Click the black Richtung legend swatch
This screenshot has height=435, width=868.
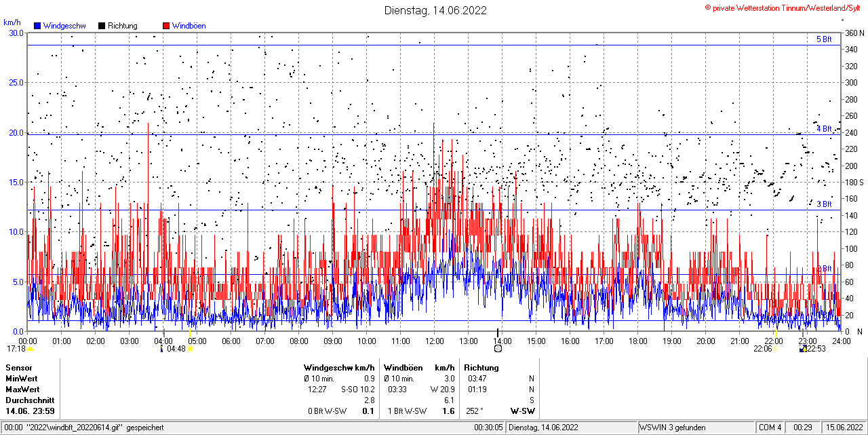click(x=102, y=26)
